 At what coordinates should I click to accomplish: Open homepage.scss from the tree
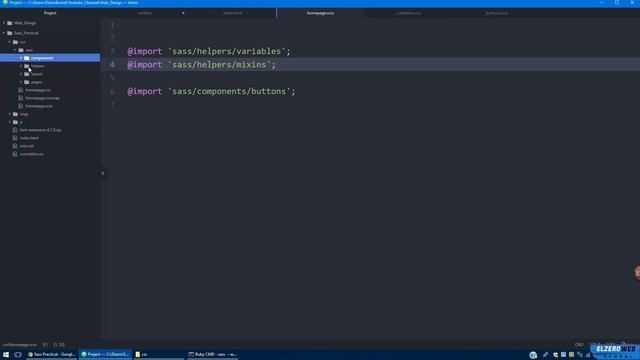point(39,106)
